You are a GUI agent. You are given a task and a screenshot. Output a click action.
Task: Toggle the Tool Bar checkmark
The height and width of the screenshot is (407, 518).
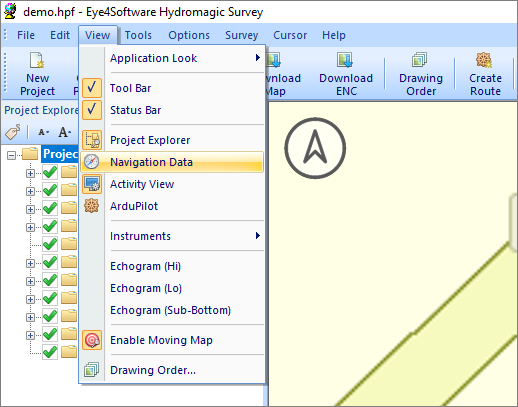click(x=92, y=88)
